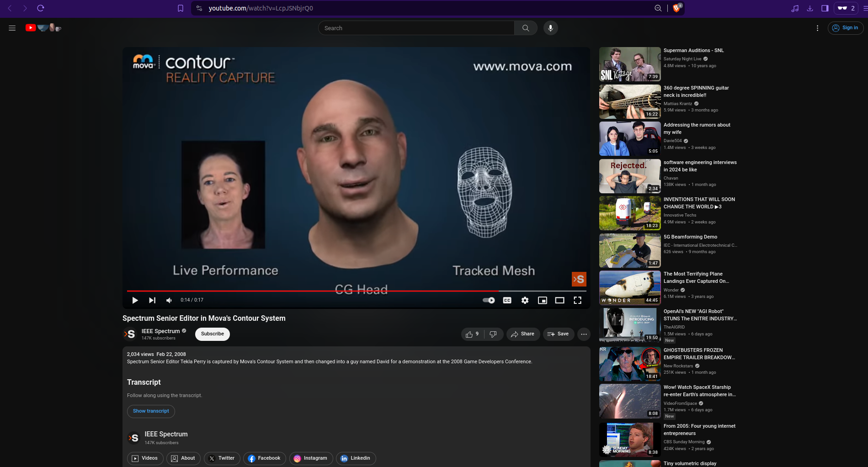Click browser back arrow
Viewport: 868px width, 467px height.
click(10, 8)
